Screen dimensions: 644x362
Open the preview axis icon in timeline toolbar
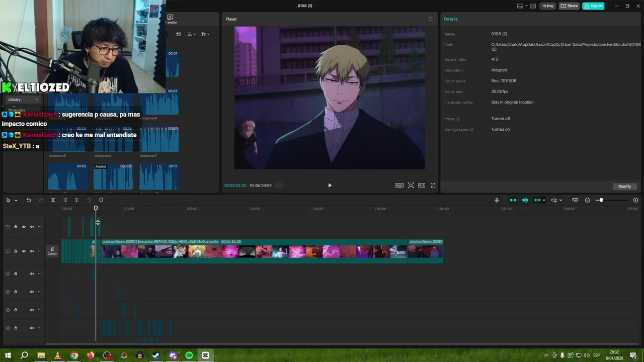point(575,200)
